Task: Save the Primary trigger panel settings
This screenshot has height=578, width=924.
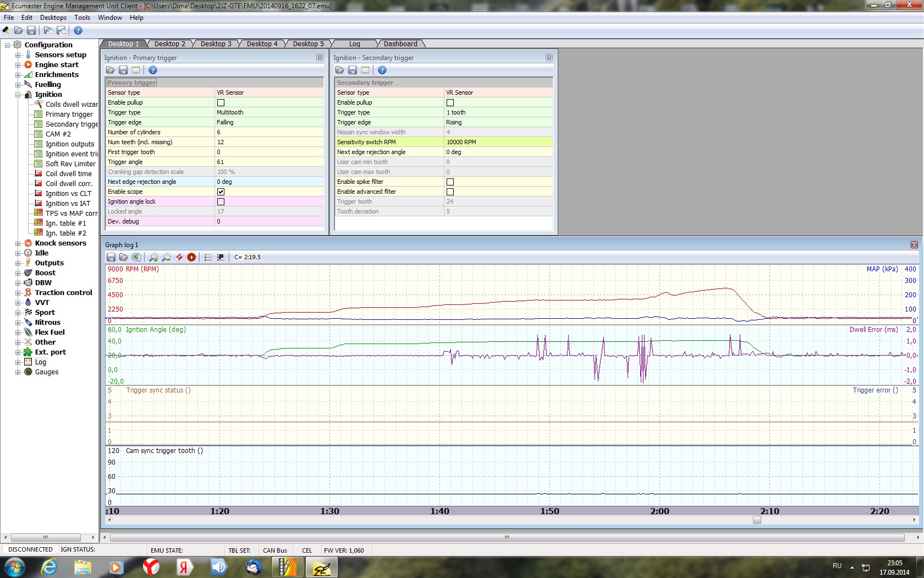Action: coord(123,70)
